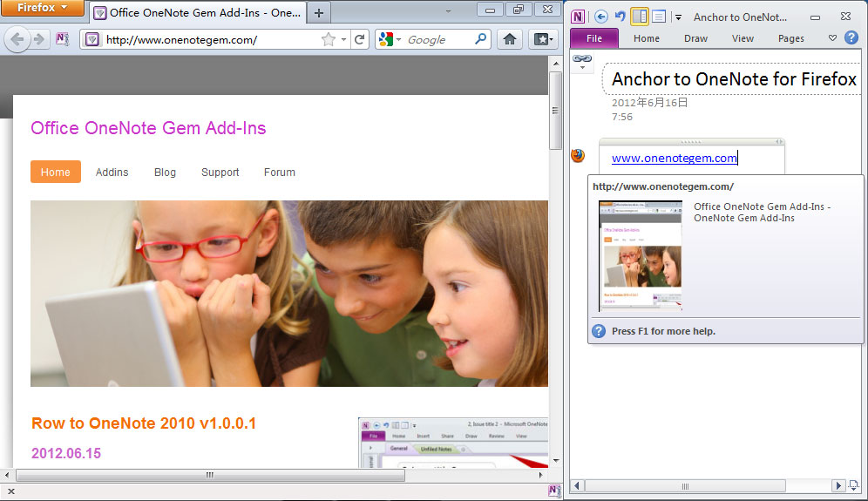Open the list all tabs dropdown arrow

pos(448,10)
